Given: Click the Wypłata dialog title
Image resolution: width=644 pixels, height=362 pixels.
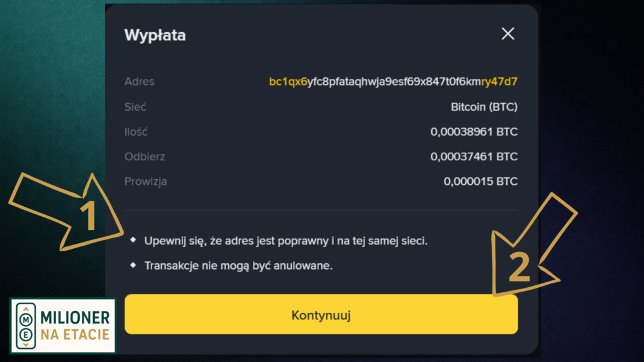Looking at the screenshot, I should [x=155, y=35].
